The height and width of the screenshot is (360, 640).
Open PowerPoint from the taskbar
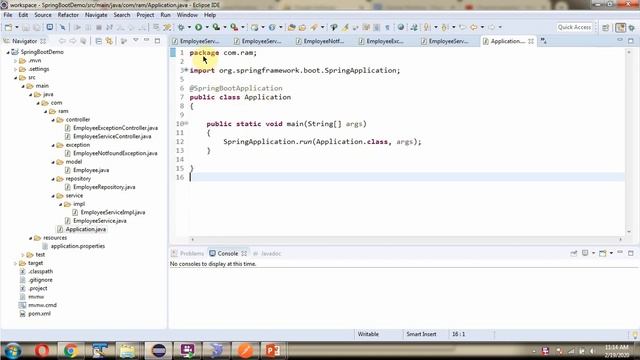point(272,351)
